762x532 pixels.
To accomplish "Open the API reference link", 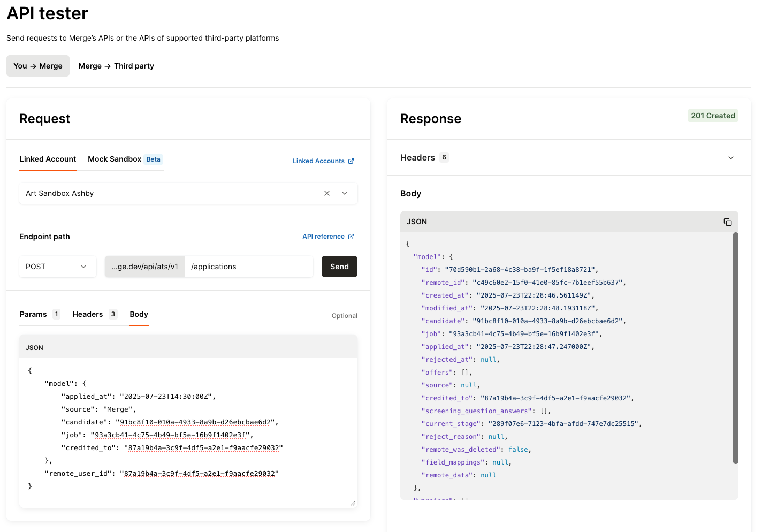I will click(327, 237).
